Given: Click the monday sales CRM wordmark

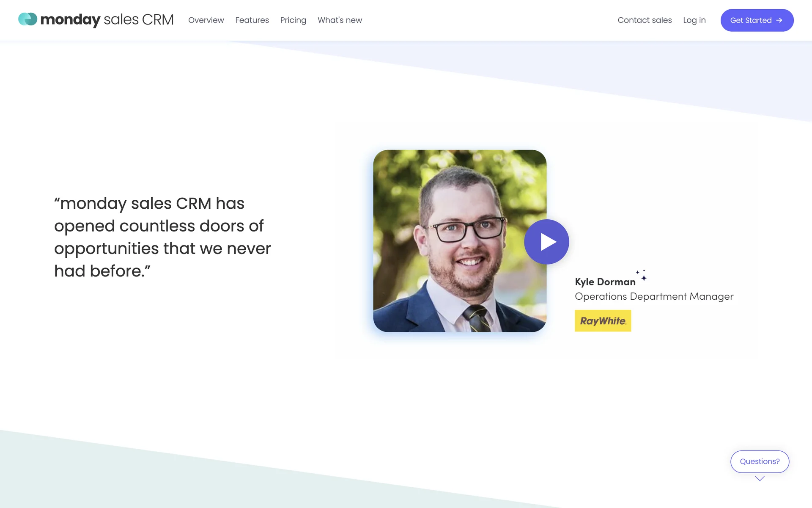Looking at the screenshot, I should coord(107,20).
